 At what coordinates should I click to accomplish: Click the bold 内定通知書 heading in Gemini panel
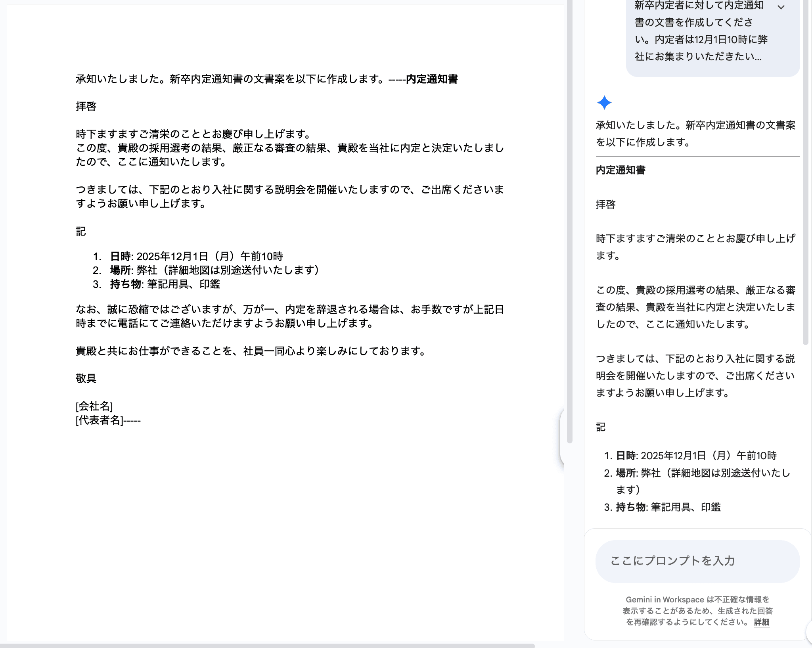[x=620, y=170]
